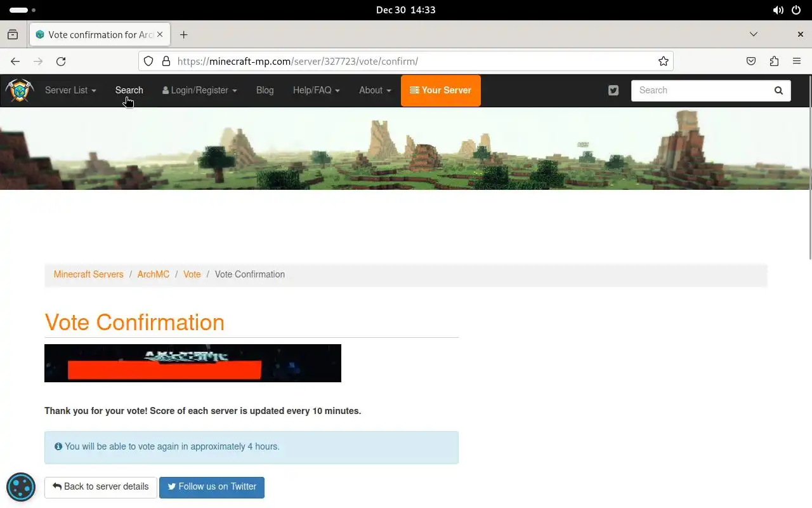812x508 pixels.
Task: Click the magnifier search submit icon
Action: 778,90
